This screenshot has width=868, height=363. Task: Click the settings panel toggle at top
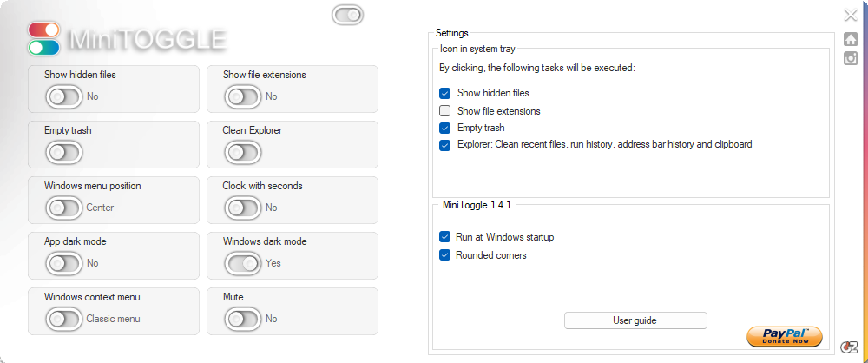click(x=348, y=15)
